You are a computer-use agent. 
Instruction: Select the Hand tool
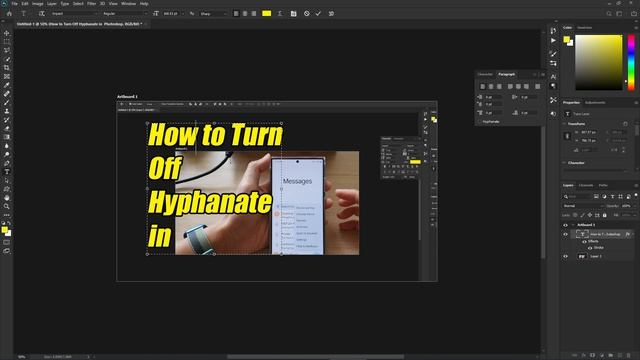(7, 198)
